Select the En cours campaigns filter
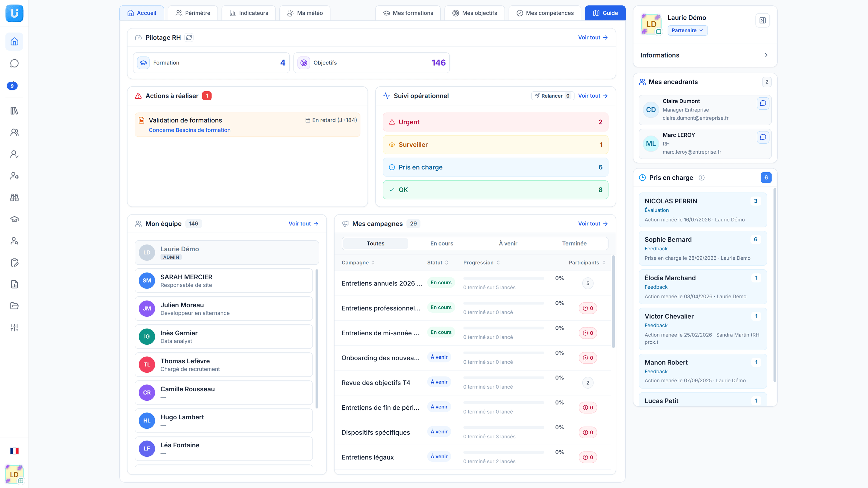The width and height of the screenshot is (868, 488). point(442,243)
